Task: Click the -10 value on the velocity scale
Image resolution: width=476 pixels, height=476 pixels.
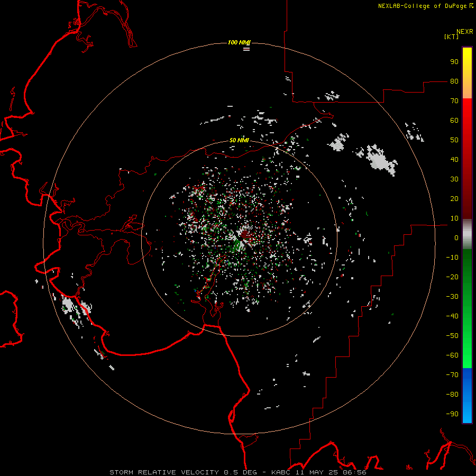Action: pyautogui.click(x=452, y=258)
